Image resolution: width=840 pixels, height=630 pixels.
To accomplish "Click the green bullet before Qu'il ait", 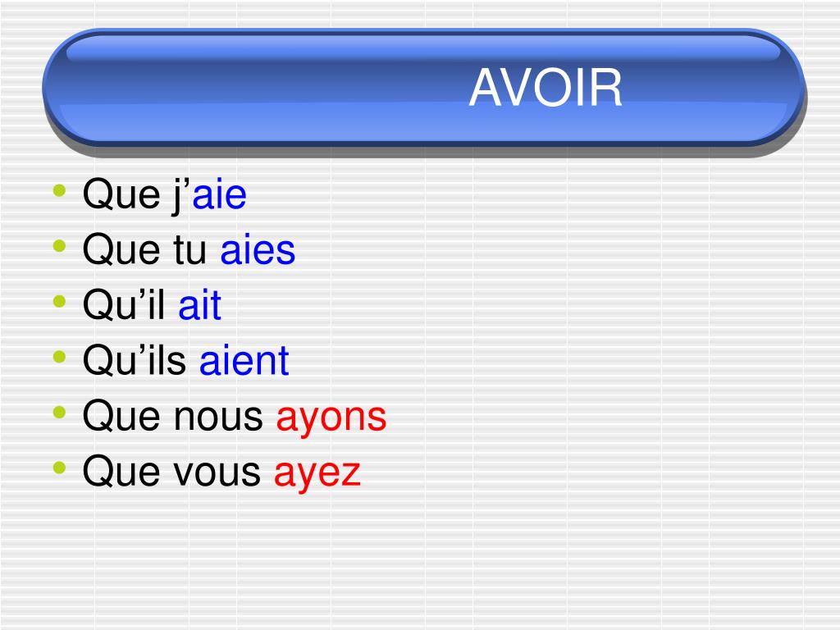I will [x=59, y=301].
